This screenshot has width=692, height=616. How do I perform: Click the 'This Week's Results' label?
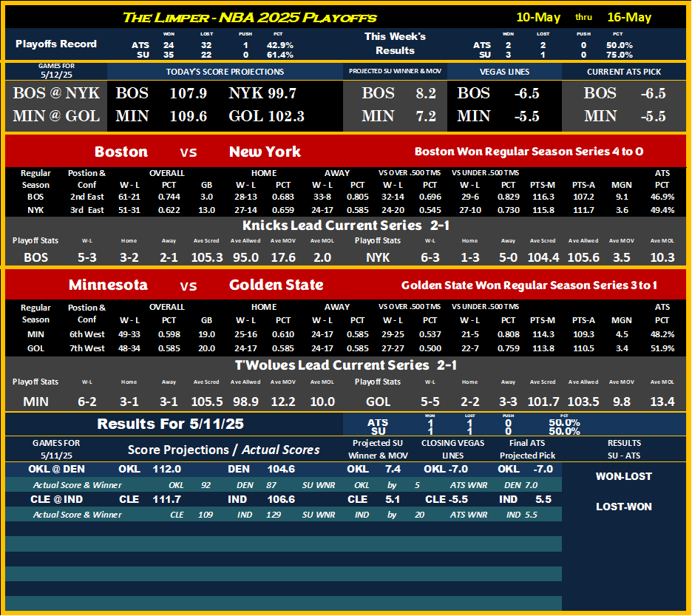point(395,44)
